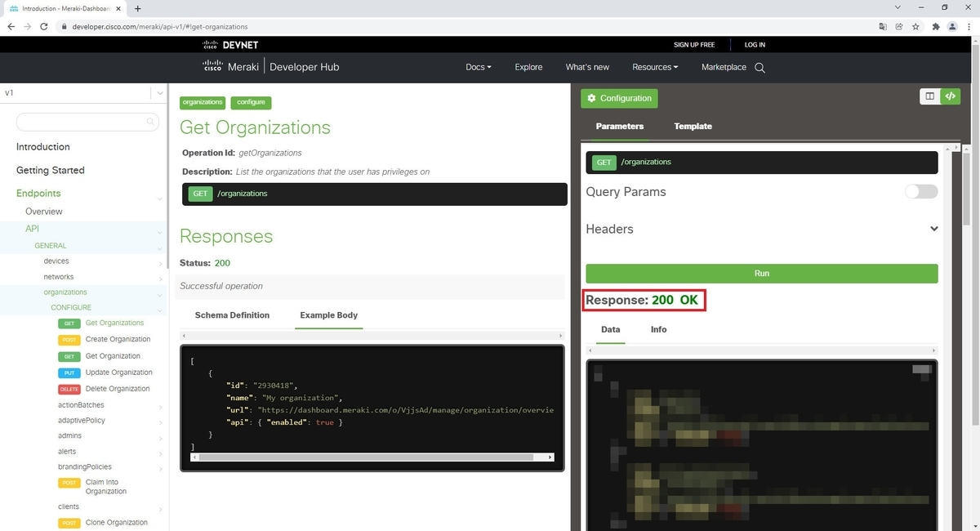Open the Docs menu in the navbar
Viewport: 980px width, 531px height.
coord(478,68)
